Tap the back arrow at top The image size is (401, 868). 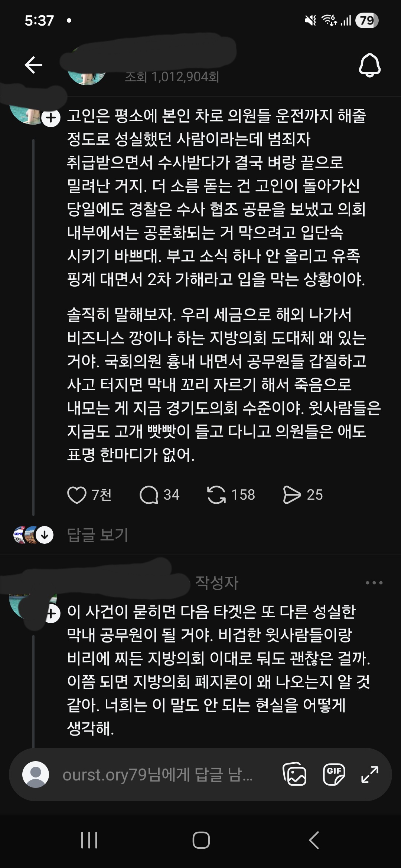click(33, 65)
